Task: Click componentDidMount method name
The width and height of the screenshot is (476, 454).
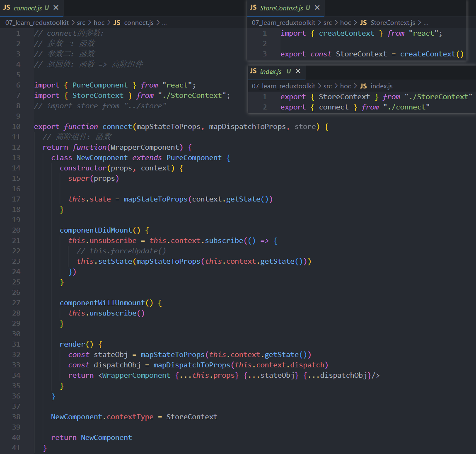Action: (x=96, y=231)
